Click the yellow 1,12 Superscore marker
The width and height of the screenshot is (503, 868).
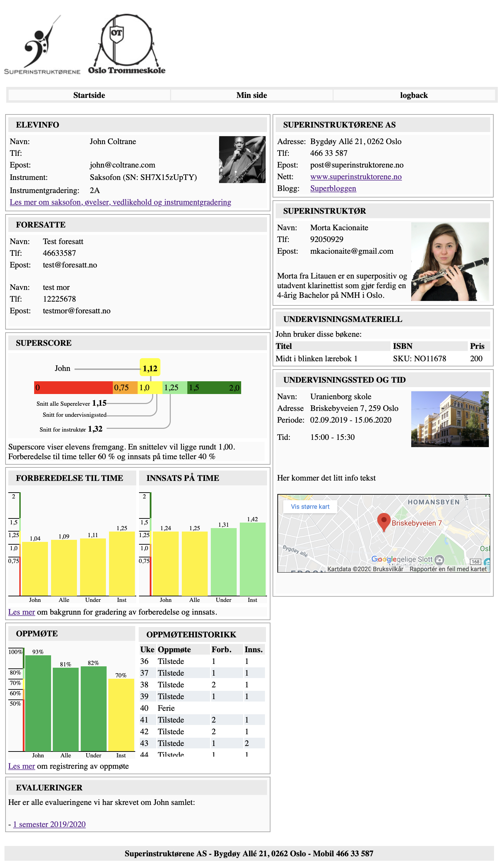click(150, 368)
